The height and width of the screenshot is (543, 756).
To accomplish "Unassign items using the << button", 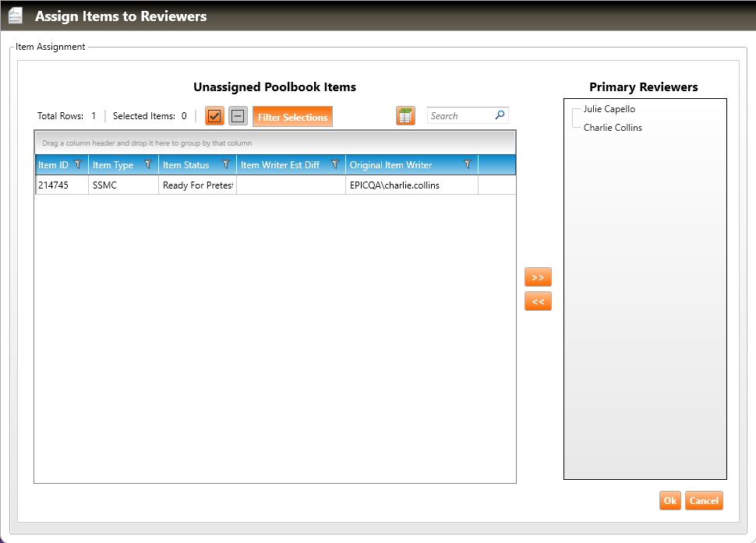I will point(538,301).
